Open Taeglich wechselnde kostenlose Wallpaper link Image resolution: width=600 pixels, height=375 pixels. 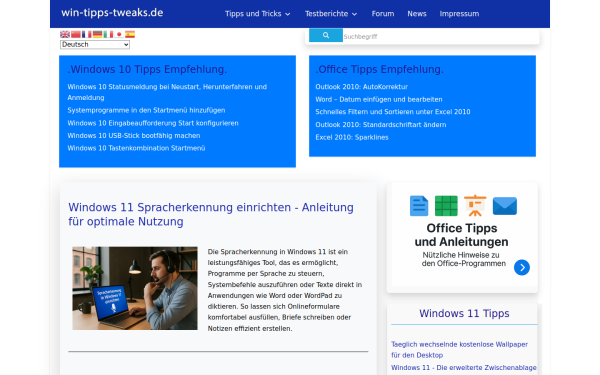[x=459, y=350]
